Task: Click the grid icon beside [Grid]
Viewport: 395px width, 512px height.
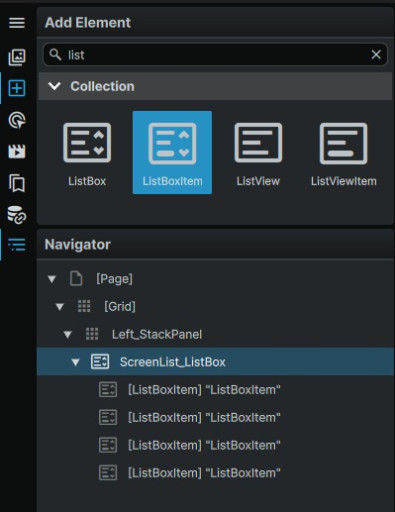Action: [x=84, y=306]
